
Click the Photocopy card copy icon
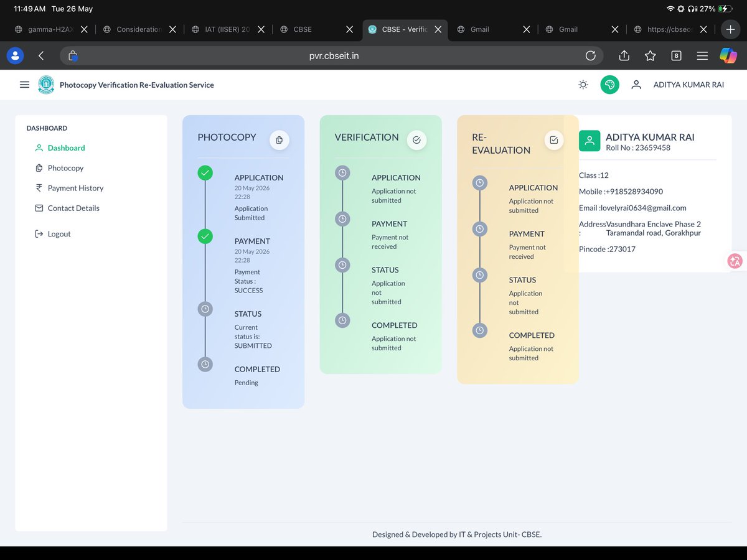(x=280, y=140)
